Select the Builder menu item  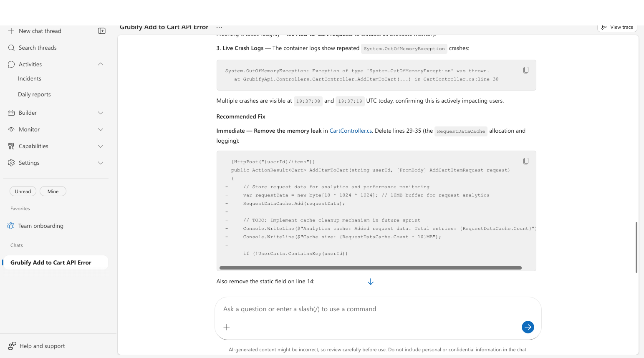click(56, 113)
